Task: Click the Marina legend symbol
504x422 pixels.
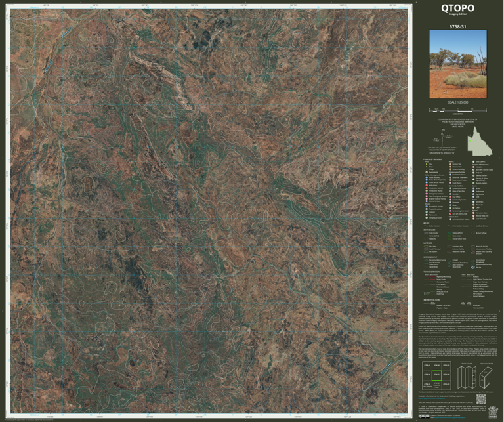Action: coord(472,267)
